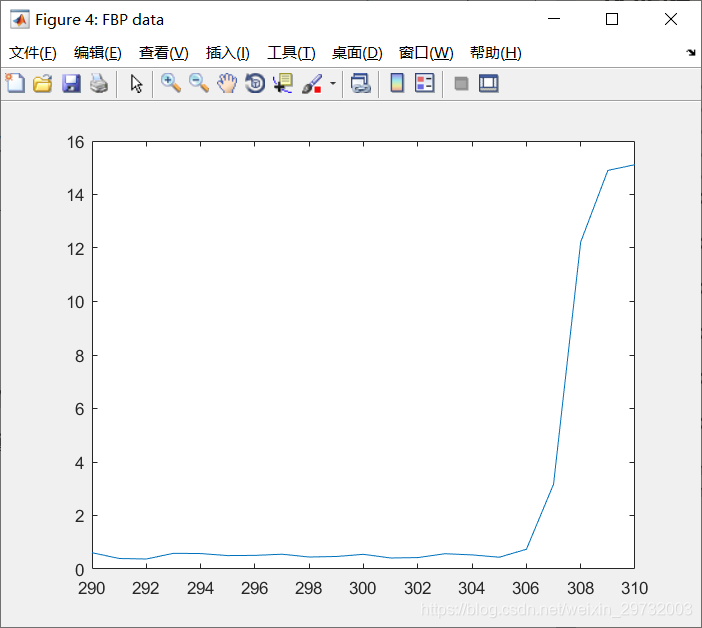Click the Show Plot Tools and Dock icon
This screenshot has height=628, width=702.
488,83
